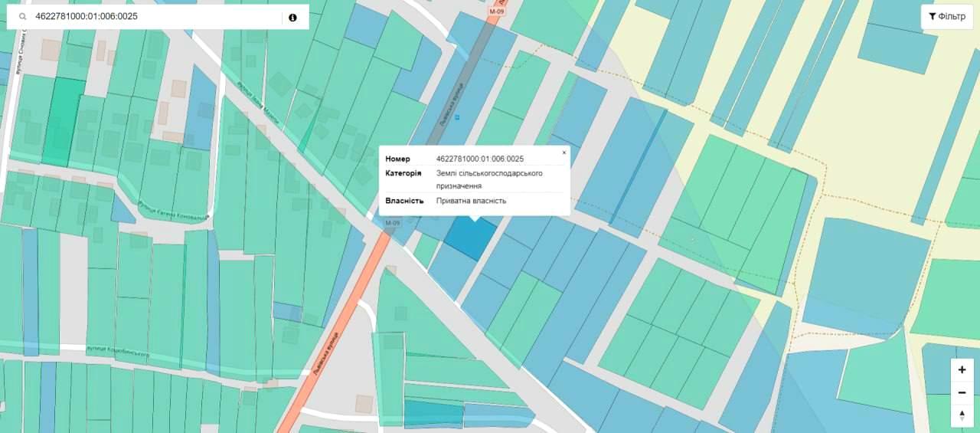Viewport: 980px width, 433px height.
Task: Click the Номер label in popup
Action: pyautogui.click(x=397, y=159)
